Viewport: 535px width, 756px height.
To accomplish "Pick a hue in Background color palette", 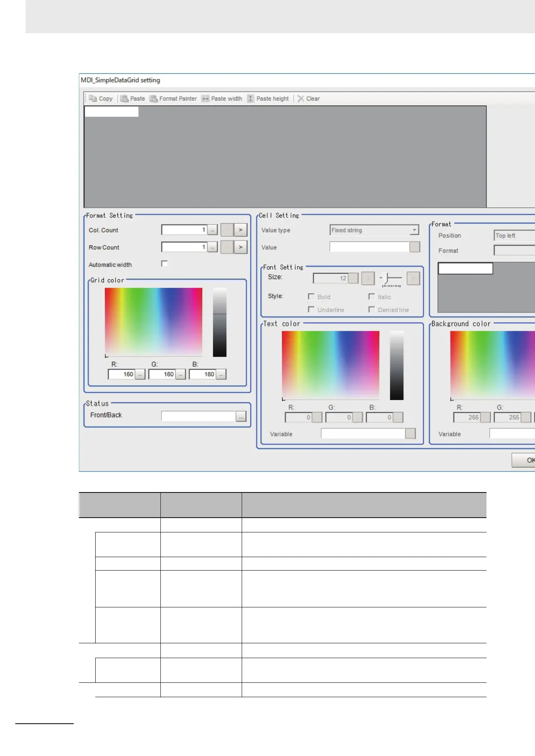I will (493, 365).
